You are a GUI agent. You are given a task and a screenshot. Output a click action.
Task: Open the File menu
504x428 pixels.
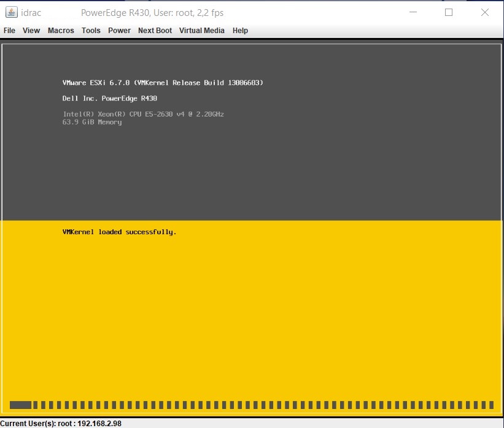tap(9, 31)
